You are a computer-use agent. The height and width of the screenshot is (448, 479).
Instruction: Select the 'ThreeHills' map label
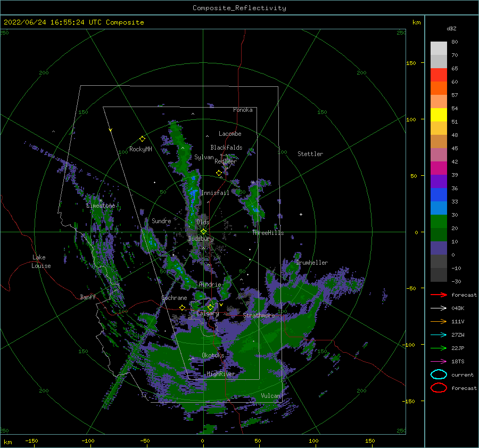pos(268,233)
